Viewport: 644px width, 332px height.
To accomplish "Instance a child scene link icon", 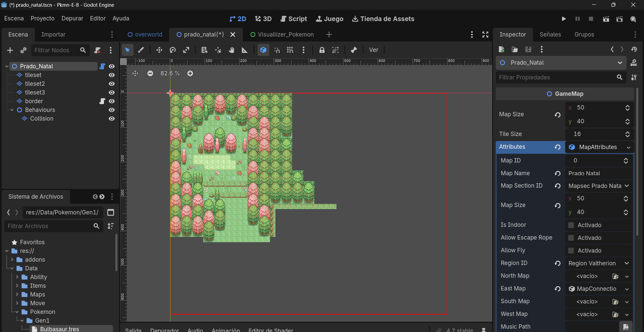I will click(x=23, y=50).
